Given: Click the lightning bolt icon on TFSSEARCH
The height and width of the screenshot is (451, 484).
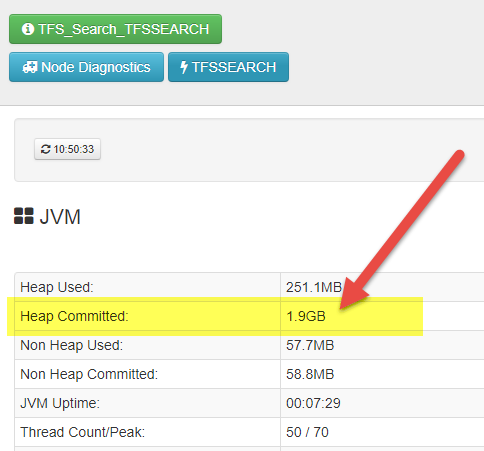Looking at the screenshot, I should click(x=184, y=67).
